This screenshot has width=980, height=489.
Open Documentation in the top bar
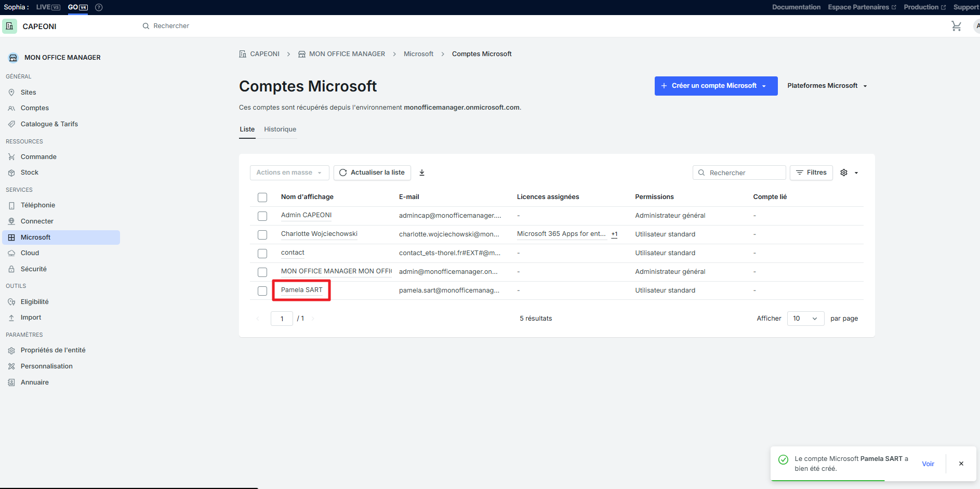click(796, 7)
